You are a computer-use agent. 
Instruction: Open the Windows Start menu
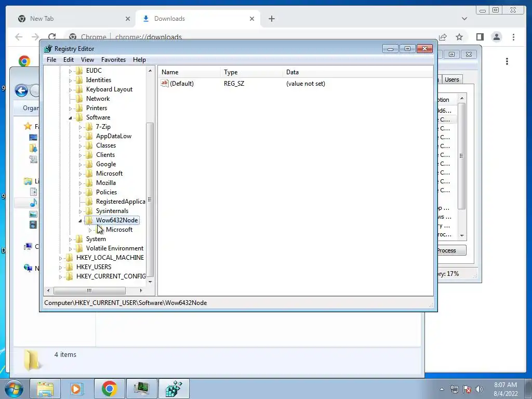(x=14, y=389)
